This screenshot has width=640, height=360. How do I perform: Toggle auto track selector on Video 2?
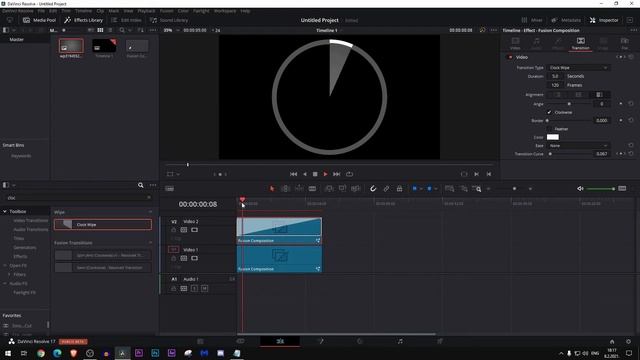click(x=184, y=230)
